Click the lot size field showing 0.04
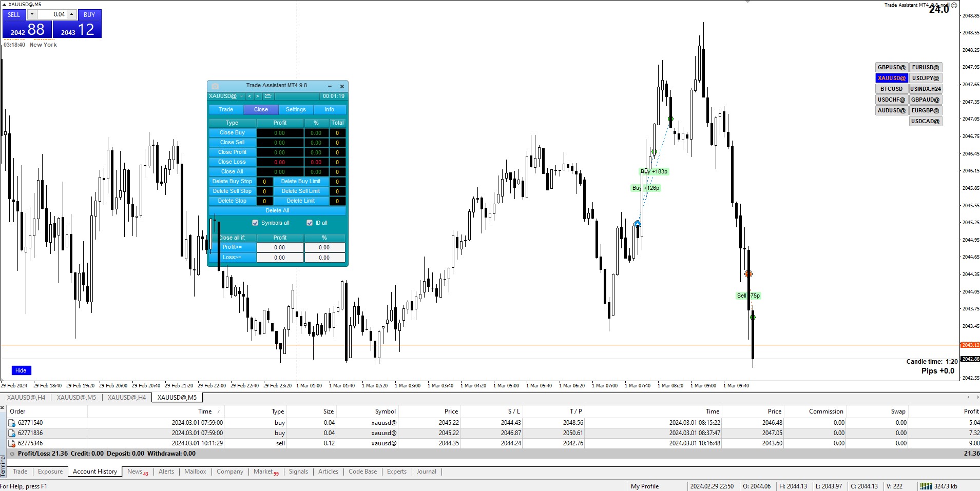Screen dimensions: 980x491 click(x=52, y=14)
